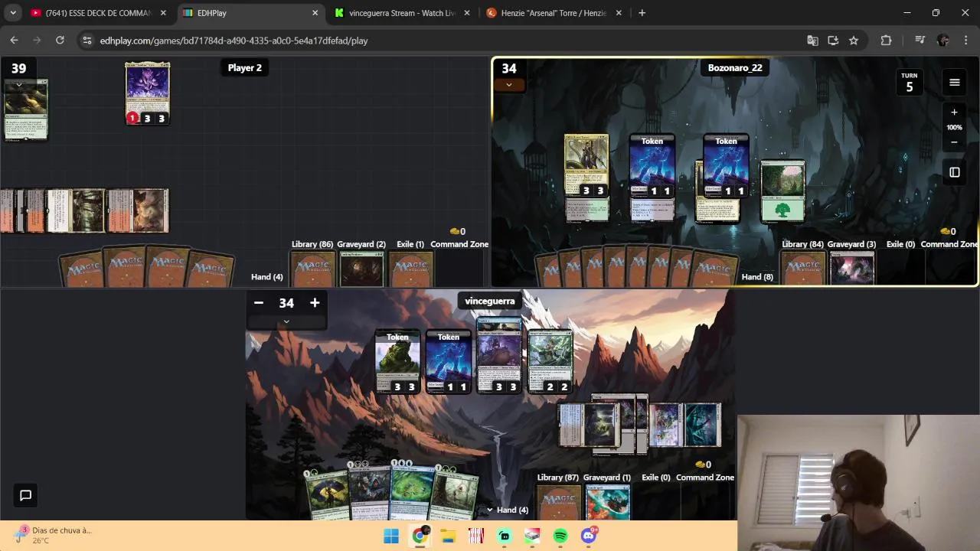Open weather widget Dias de chuva

[54, 535]
